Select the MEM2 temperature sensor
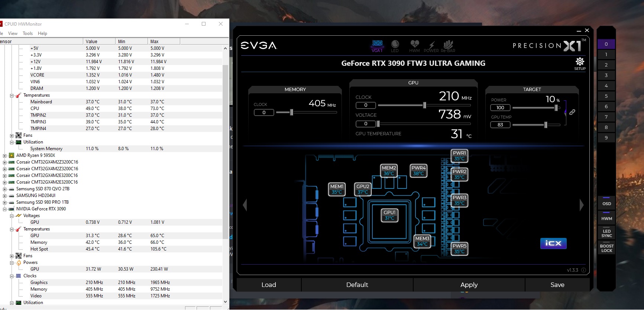 (389, 171)
